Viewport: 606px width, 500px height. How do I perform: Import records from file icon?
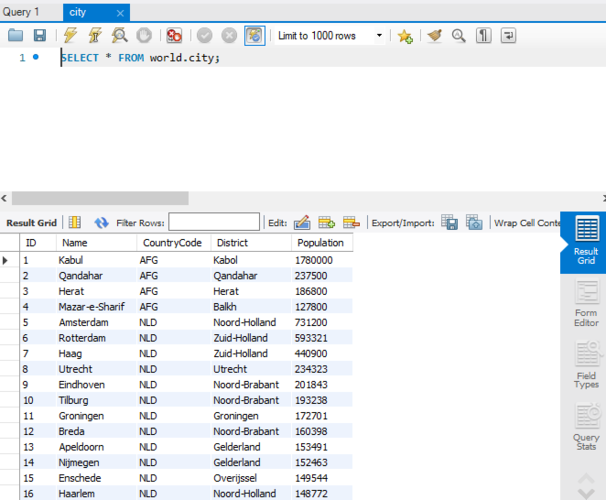[x=474, y=223]
